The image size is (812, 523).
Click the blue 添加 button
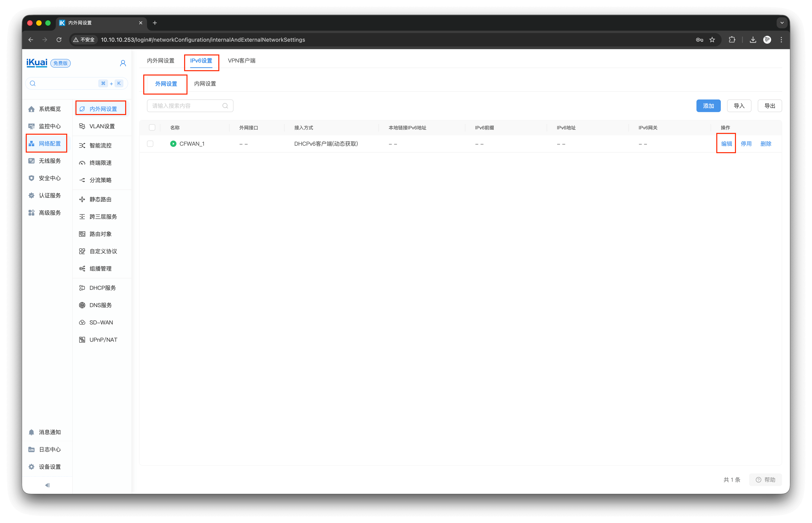tap(708, 106)
